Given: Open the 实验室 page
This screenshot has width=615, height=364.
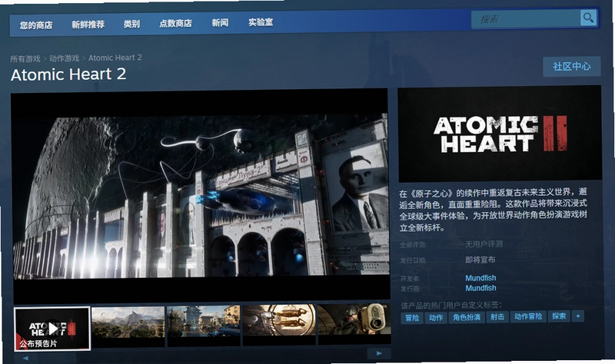Looking at the screenshot, I should coord(261,22).
